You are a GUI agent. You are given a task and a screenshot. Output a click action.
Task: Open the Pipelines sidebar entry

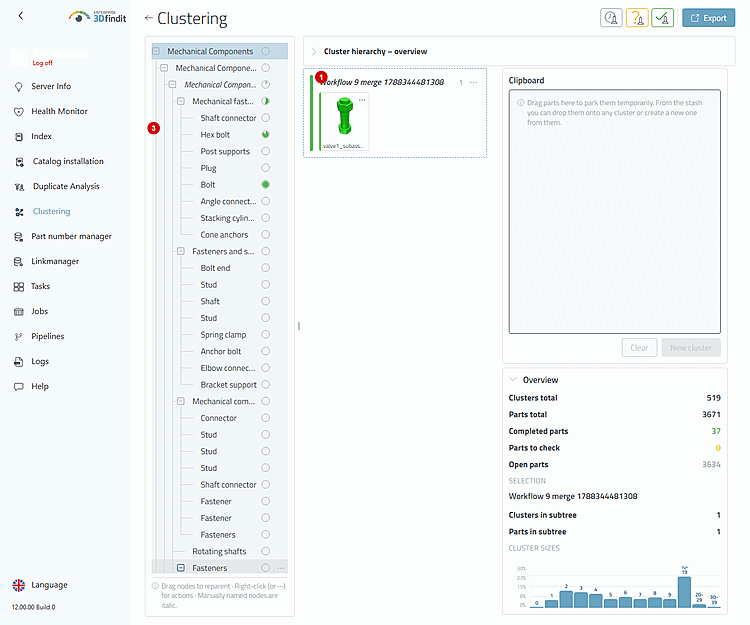pos(47,336)
